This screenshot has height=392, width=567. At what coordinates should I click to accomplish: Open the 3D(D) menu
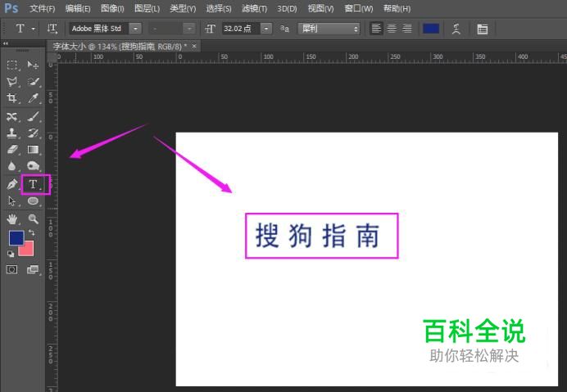[287, 8]
